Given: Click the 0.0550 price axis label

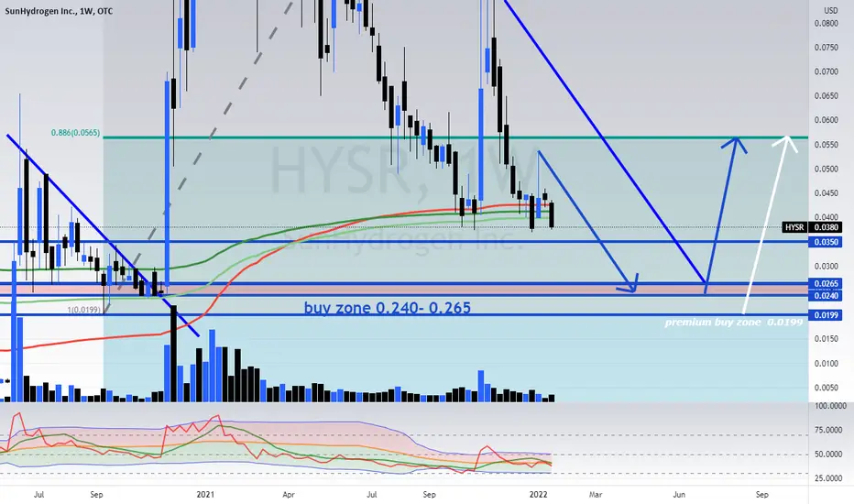Looking at the screenshot, I should [827, 145].
